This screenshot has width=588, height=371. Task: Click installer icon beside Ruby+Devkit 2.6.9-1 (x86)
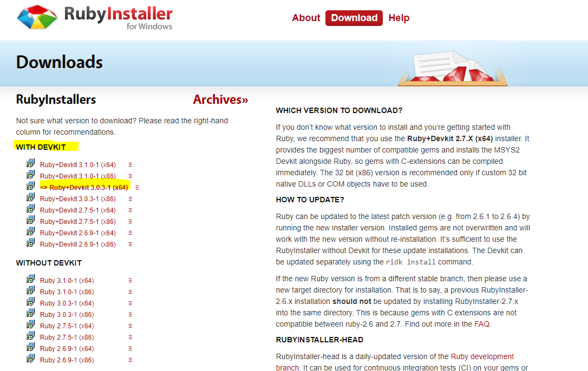pos(30,243)
